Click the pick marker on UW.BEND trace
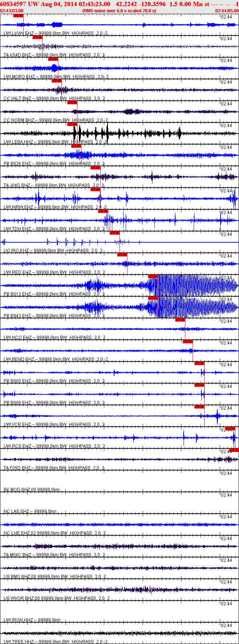The height and width of the screenshot is (644, 239). (x=188, y=342)
